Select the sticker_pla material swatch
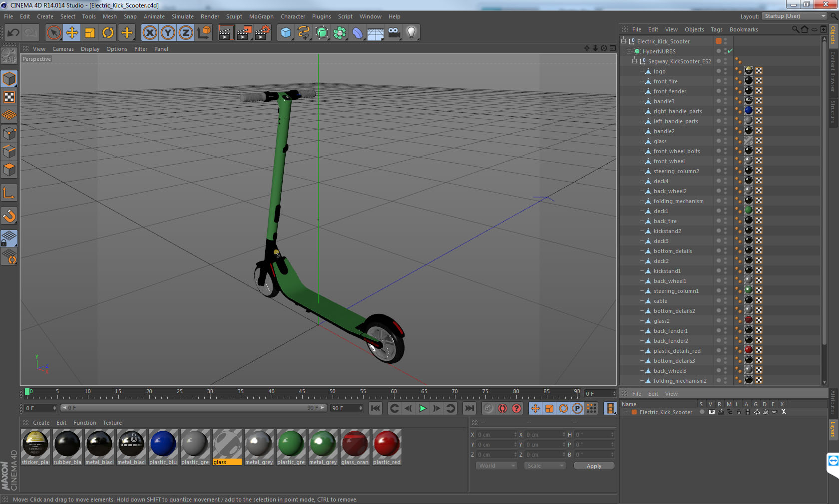Viewport: 839px width, 504px height. click(x=35, y=447)
